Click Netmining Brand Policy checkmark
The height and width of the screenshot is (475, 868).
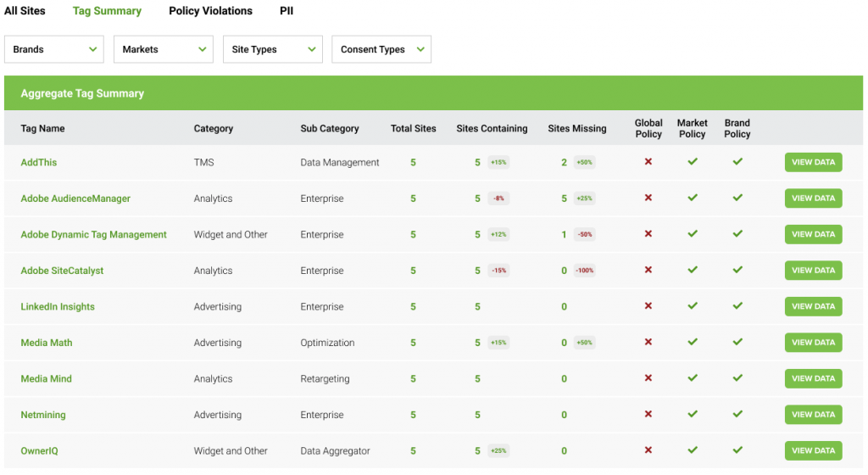click(x=737, y=414)
